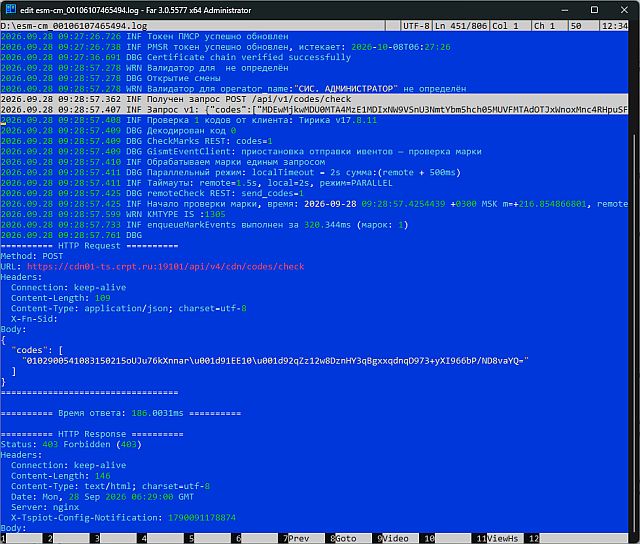
Task: Click the 'Col 1' column indicator
Action: [505, 26]
